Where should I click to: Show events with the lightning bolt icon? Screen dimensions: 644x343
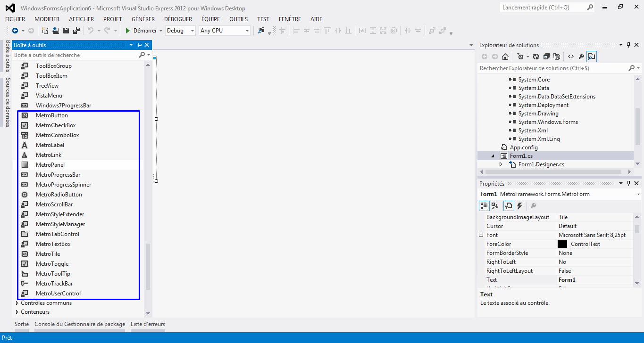click(519, 206)
